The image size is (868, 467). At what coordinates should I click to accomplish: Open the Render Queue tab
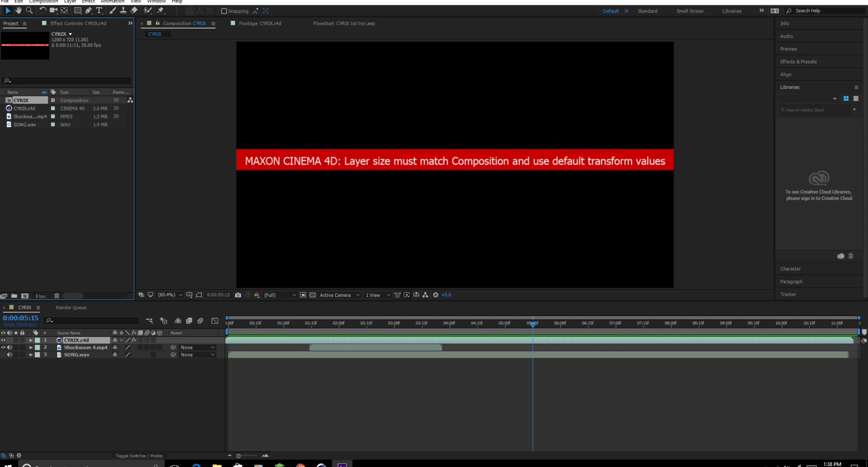(x=71, y=308)
